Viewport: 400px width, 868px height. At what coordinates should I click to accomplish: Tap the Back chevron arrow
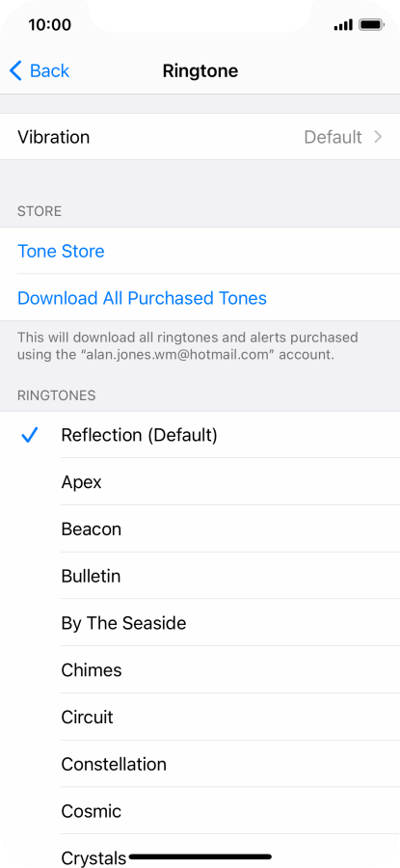15,70
